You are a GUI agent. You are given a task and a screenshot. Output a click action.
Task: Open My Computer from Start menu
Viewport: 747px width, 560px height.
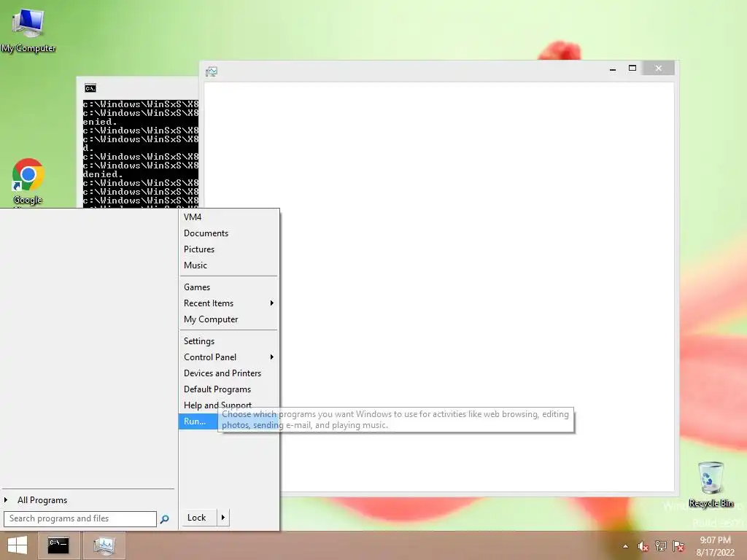[x=228, y=319]
